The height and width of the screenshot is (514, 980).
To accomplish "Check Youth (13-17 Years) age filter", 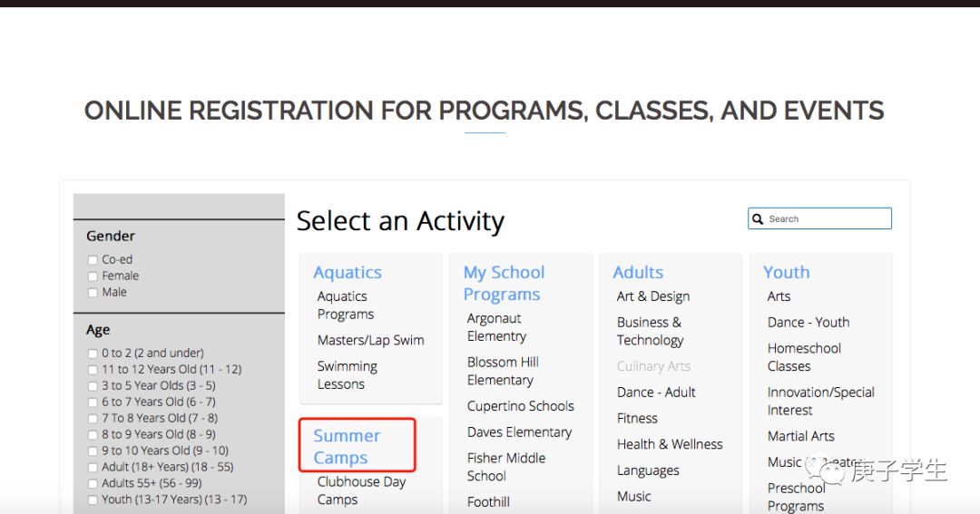I will coord(93,499).
